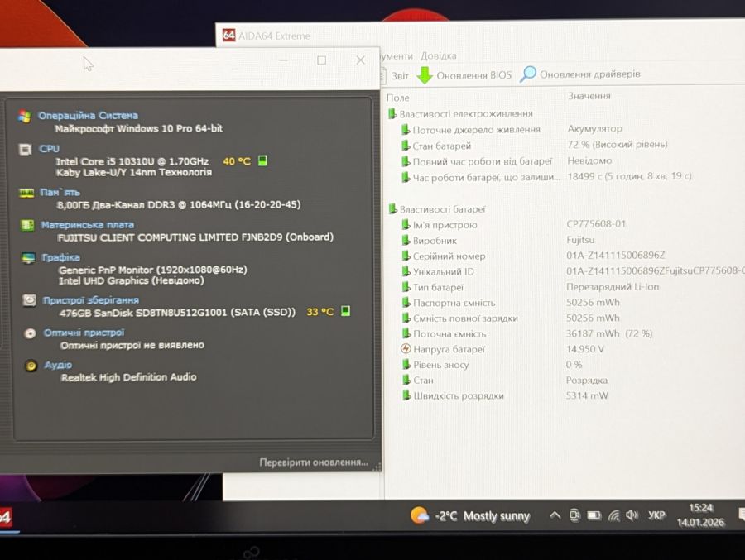The image size is (745, 560).
Task: Click the battery icon beside Стан батарей
Action: coord(406,146)
